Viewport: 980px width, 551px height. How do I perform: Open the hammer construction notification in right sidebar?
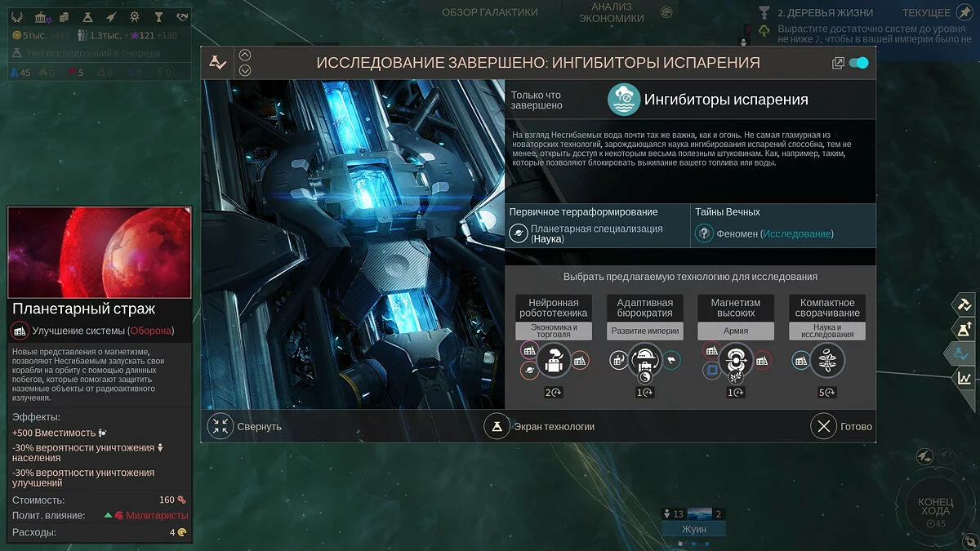click(964, 304)
